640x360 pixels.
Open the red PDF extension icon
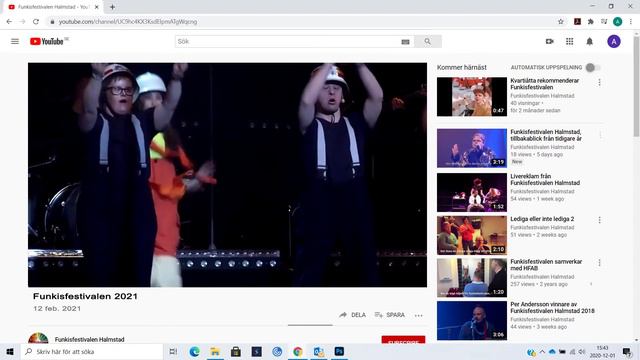(577, 22)
